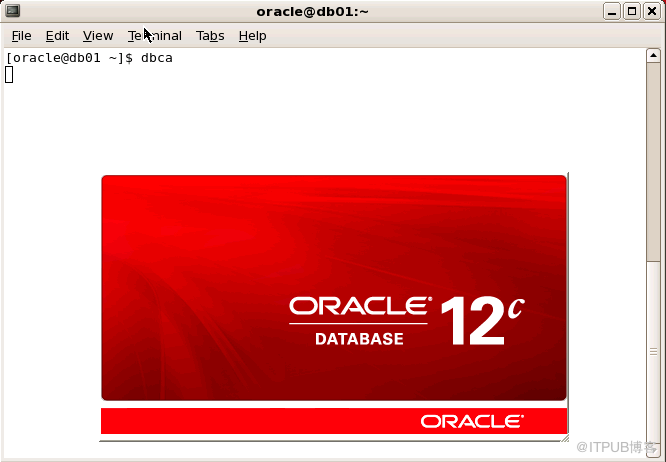Image resolution: width=666 pixels, height=462 pixels.
Task: Minimize the oracle@db01 terminal window
Action: tap(612, 11)
